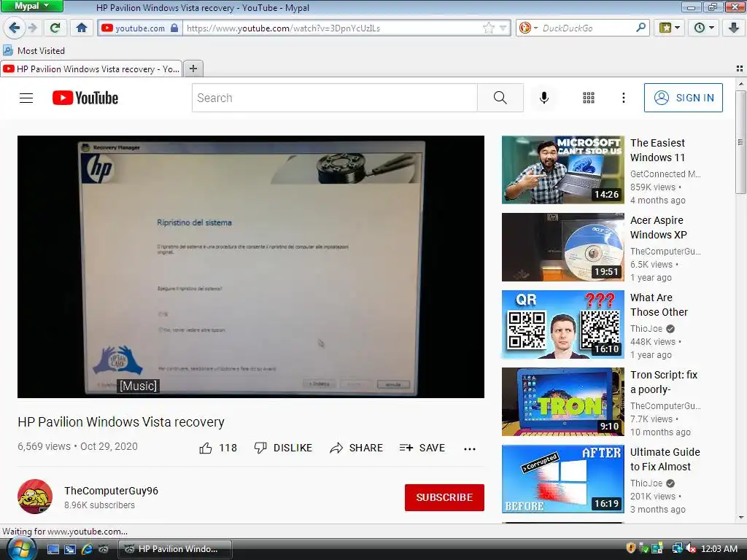
Task: Open the QR codes video thumbnail
Action: point(562,324)
